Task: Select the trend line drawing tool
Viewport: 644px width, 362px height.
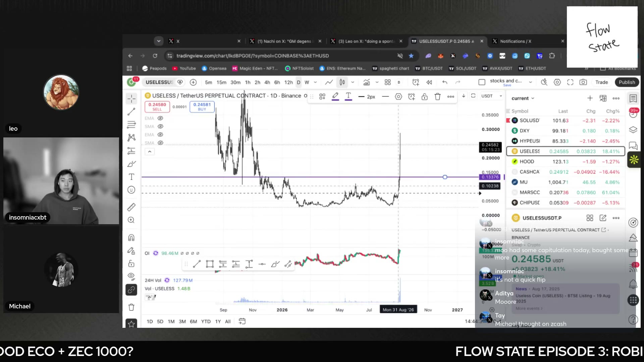Action: [131, 112]
